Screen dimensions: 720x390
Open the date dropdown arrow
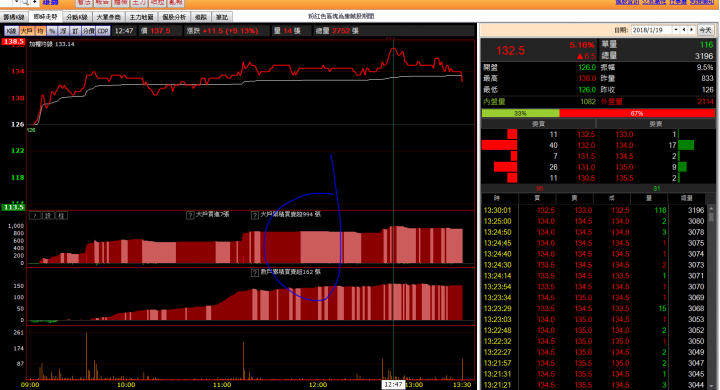[676, 30]
